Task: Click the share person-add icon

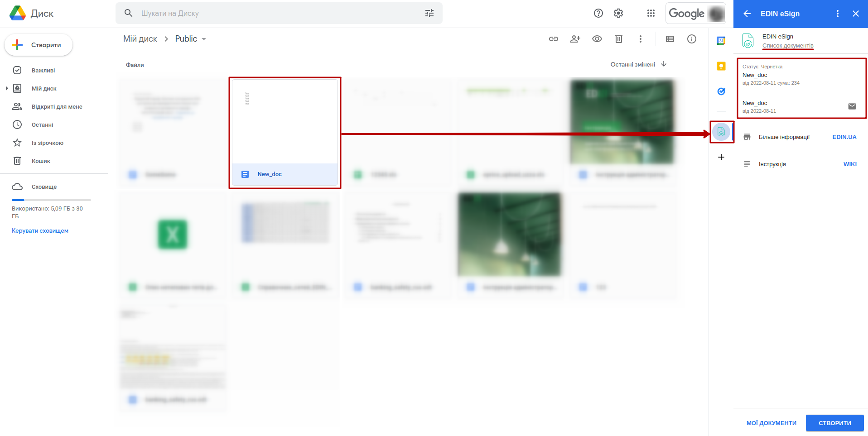Action: (x=575, y=39)
